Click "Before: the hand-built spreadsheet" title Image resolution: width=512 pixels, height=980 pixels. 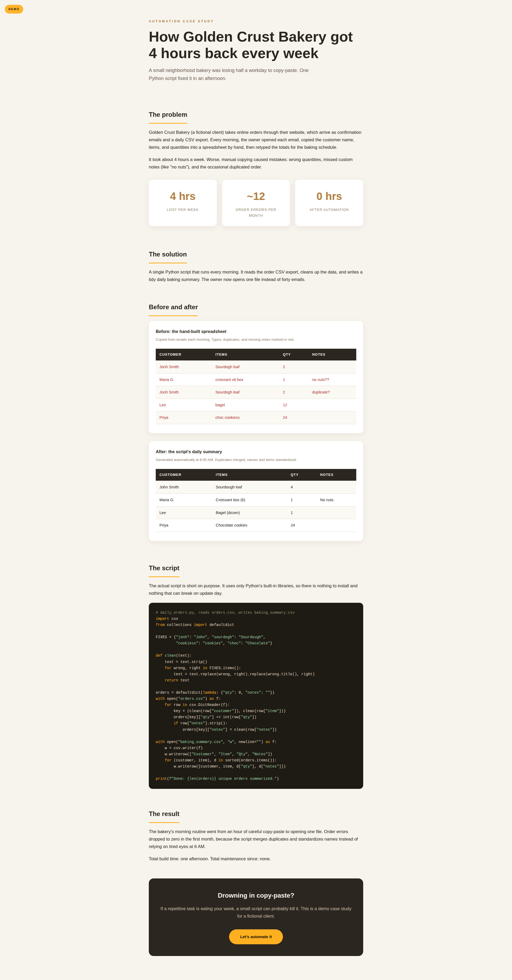(191, 331)
